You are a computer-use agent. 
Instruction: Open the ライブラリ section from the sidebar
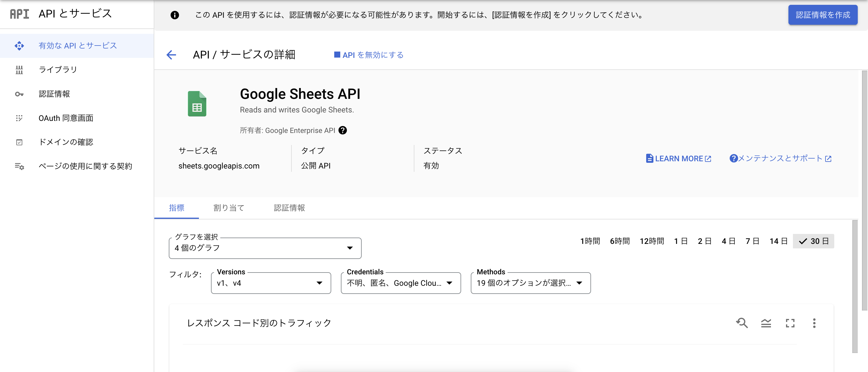pyautogui.click(x=58, y=70)
